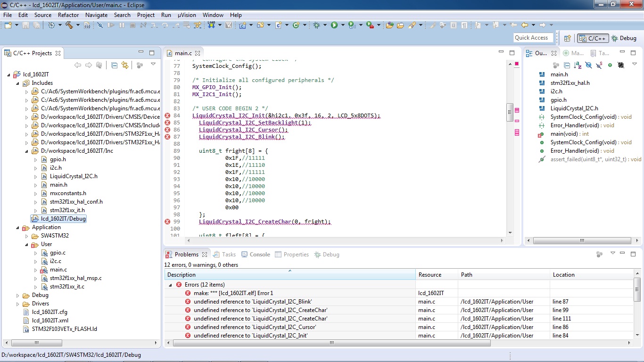This screenshot has height=362, width=644.
Task: Open the Run button dropdown arrow
Action: coord(343,25)
